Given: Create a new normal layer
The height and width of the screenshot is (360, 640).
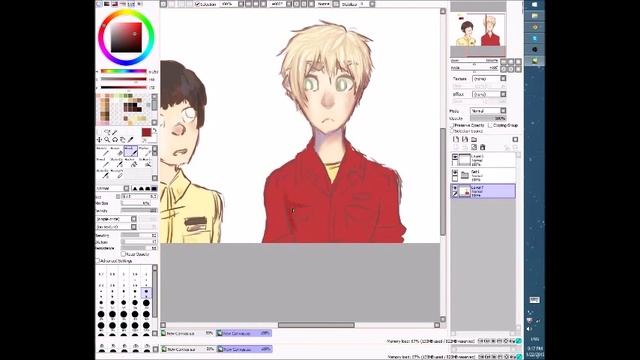Looking at the screenshot, I should [456, 140].
